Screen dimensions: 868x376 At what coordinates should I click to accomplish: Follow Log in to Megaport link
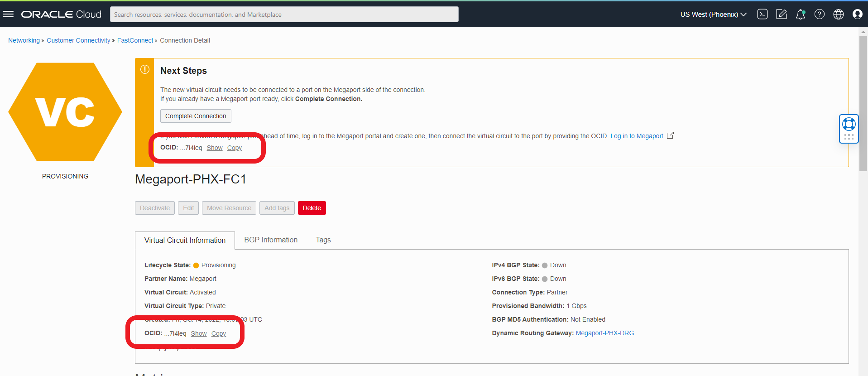click(x=638, y=136)
